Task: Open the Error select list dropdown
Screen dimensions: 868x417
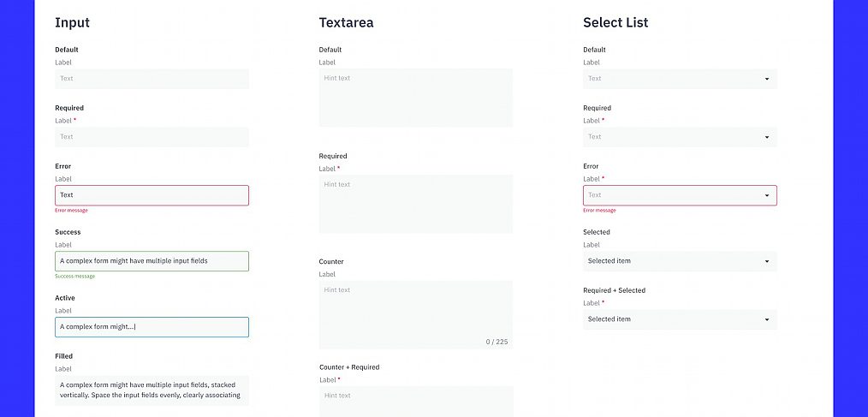Action: click(680, 195)
